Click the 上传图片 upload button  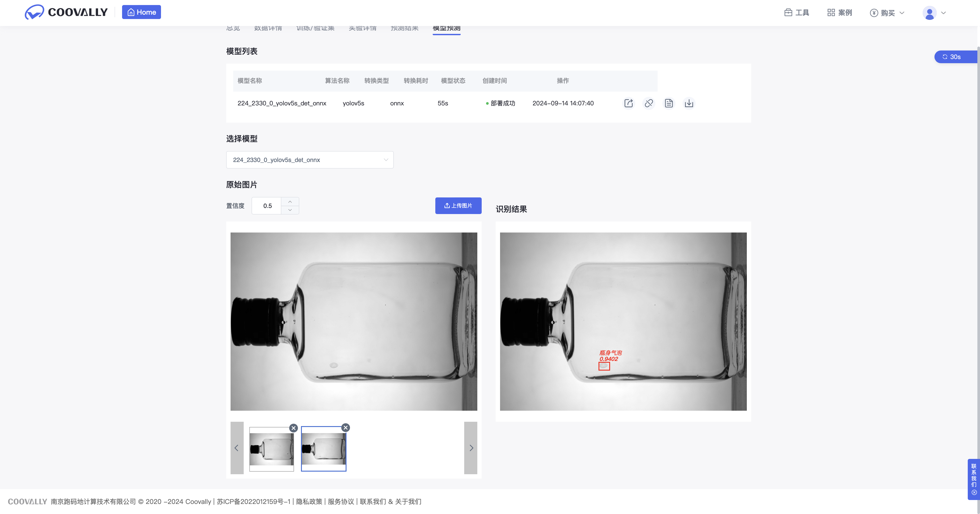point(458,205)
